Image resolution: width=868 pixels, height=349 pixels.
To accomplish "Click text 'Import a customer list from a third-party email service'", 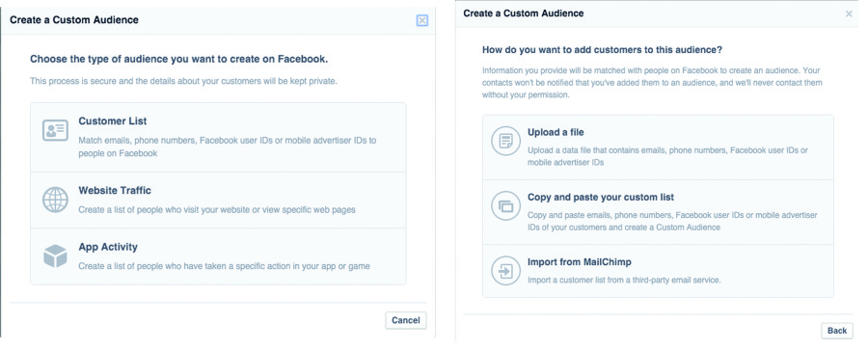I will pos(624,281).
